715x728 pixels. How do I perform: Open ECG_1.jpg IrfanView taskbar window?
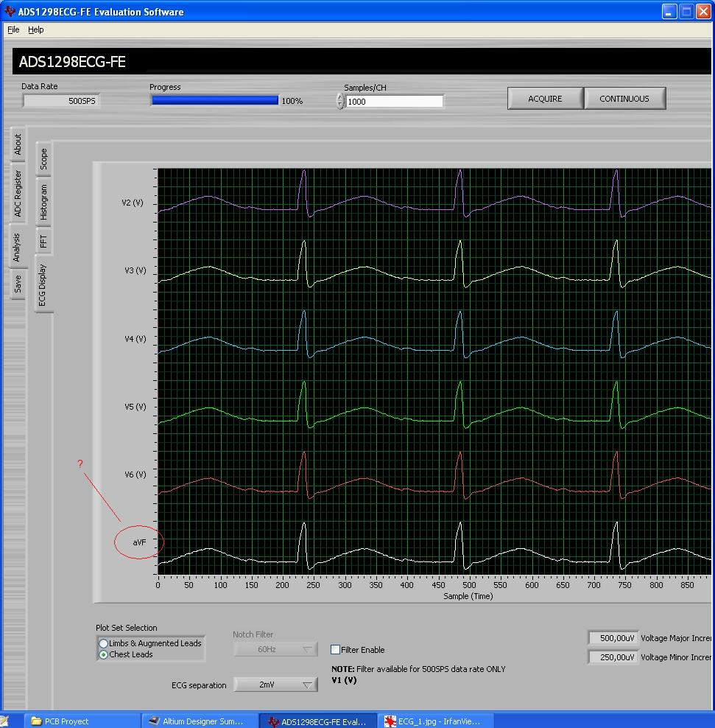436,721
